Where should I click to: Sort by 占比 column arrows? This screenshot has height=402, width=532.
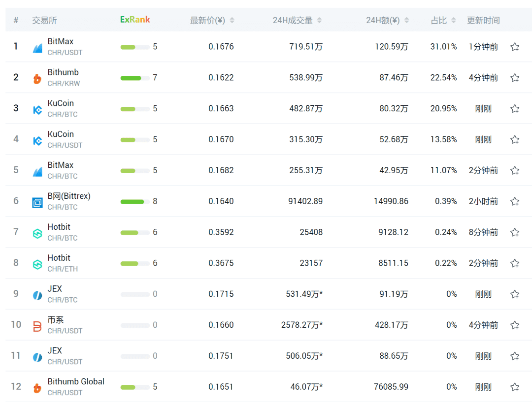[x=453, y=20]
